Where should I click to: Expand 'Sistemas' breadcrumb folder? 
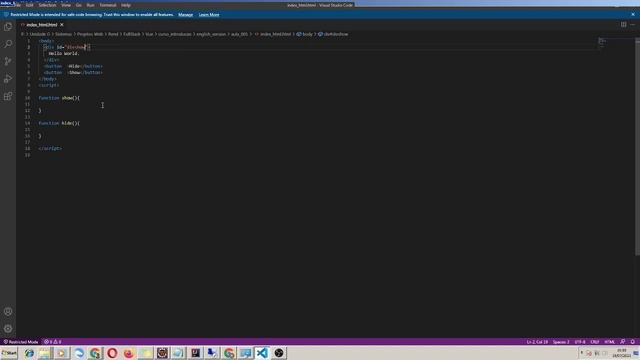click(x=63, y=34)
